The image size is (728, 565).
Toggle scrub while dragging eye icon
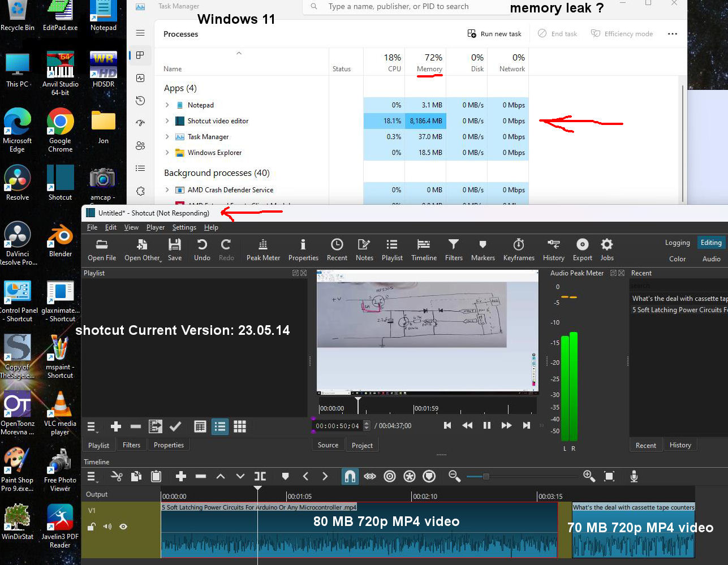point(370,476)
